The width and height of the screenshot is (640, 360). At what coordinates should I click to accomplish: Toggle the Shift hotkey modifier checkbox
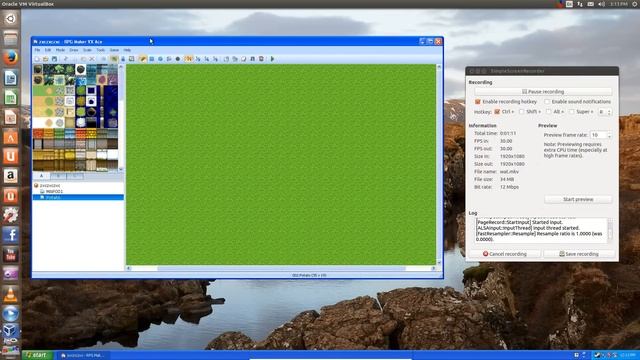522,111
